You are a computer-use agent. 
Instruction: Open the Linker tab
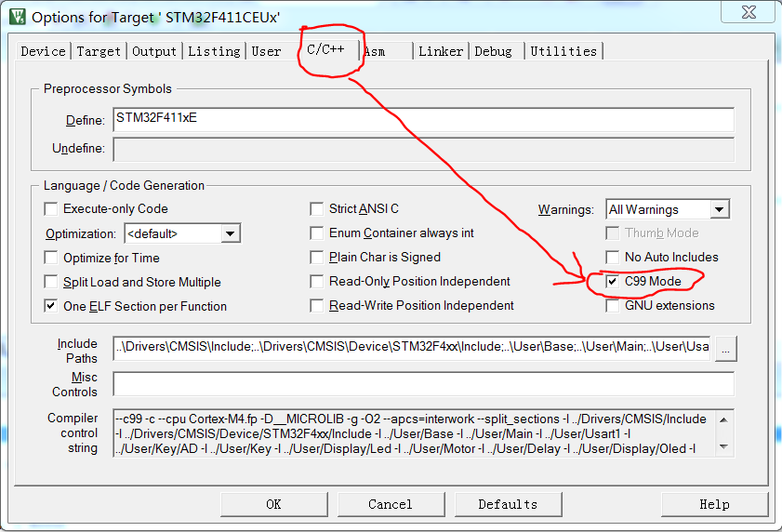[441, 51]
